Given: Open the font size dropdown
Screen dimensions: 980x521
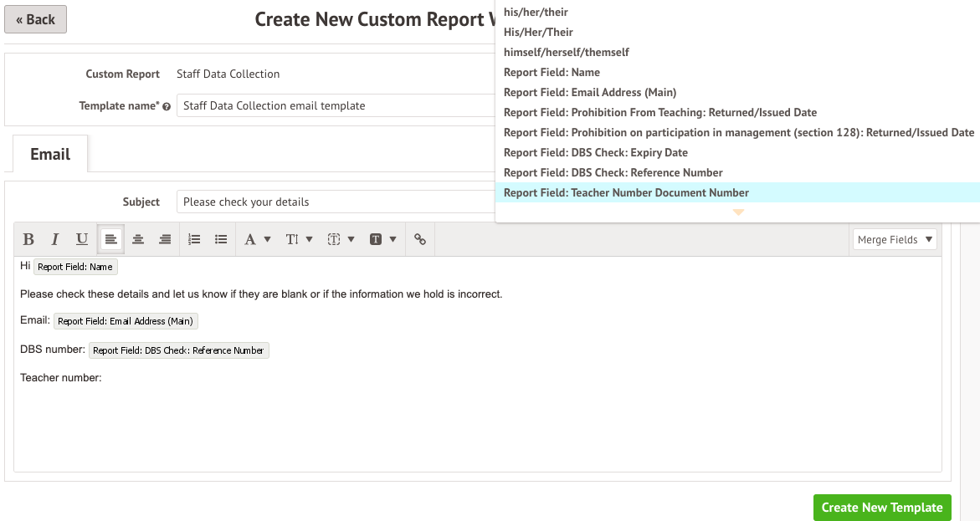Looking at the screenshot, I should coord(299,240).
